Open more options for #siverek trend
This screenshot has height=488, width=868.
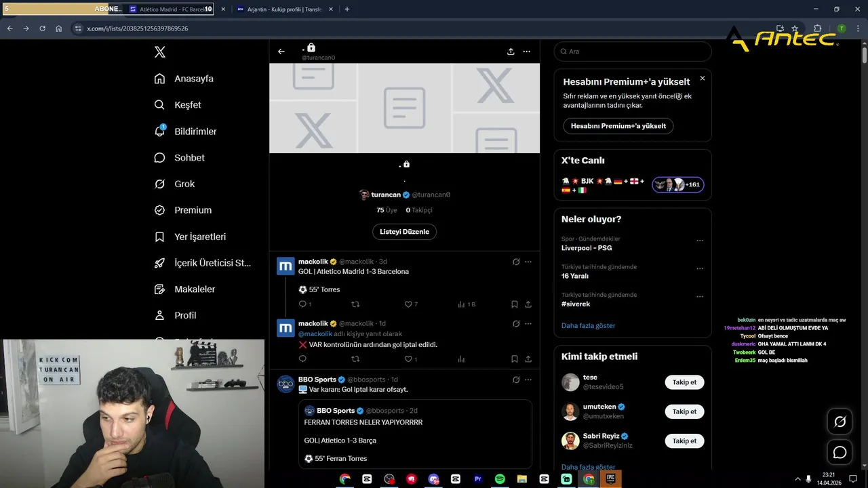[700, 297]
